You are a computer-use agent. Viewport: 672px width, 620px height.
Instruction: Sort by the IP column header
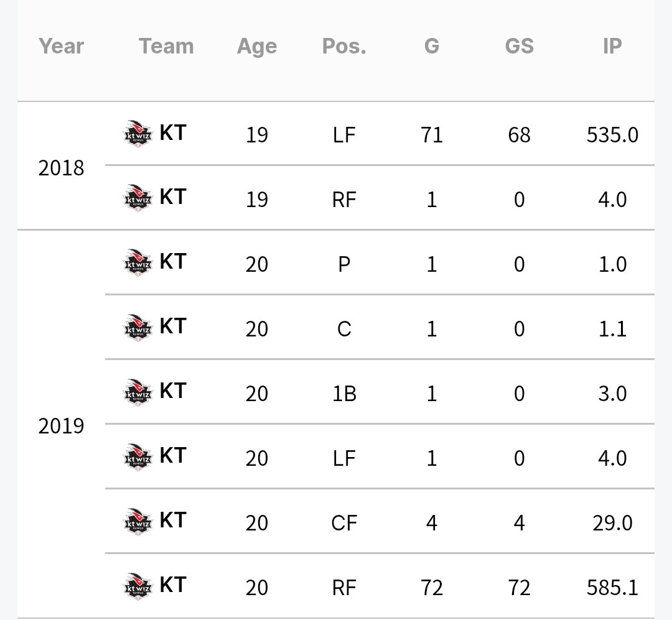click(612, 46)
